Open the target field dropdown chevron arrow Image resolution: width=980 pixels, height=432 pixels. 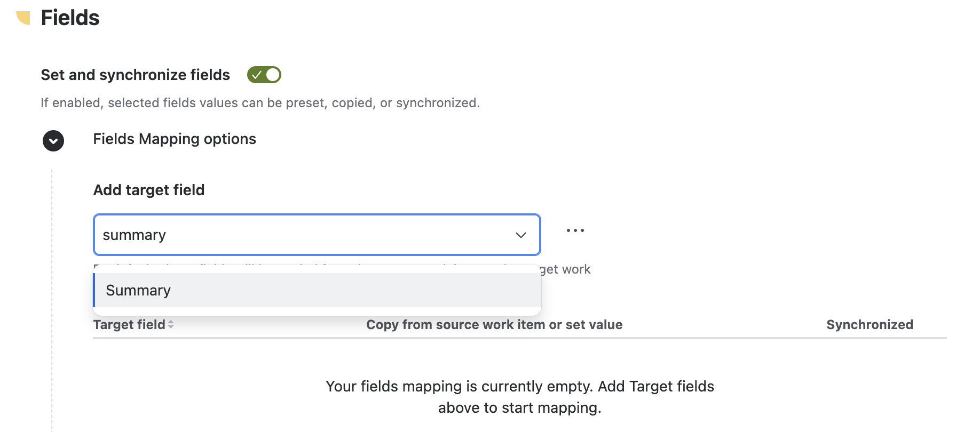click(x=521, y=235)
